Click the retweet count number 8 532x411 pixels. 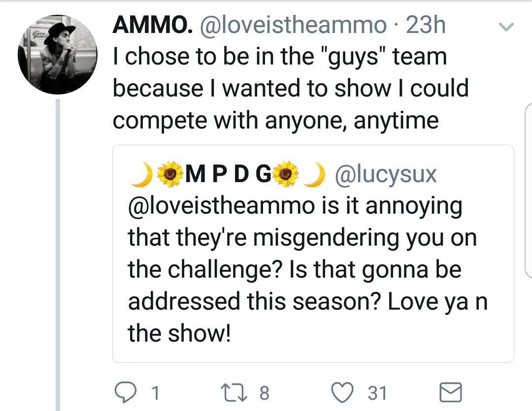[265, 393]
